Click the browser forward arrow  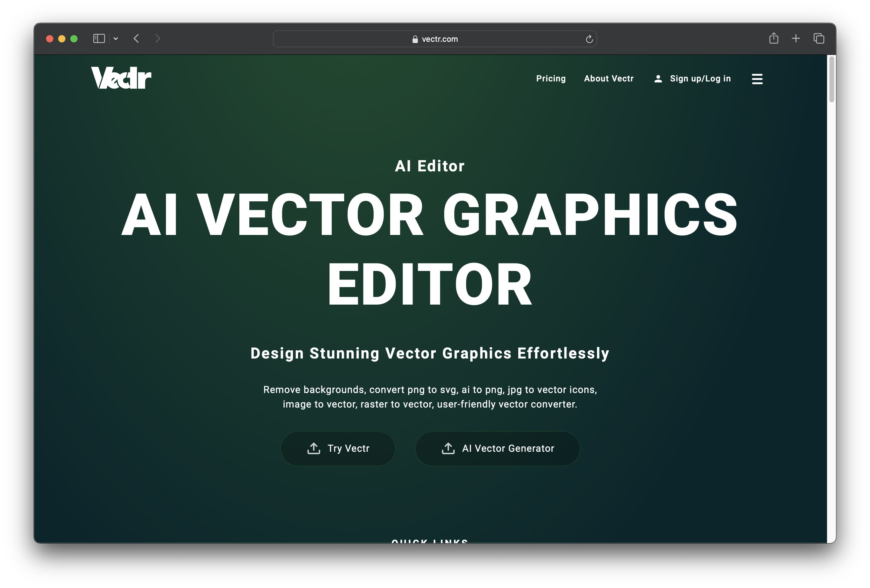click(x=158, y=38)
